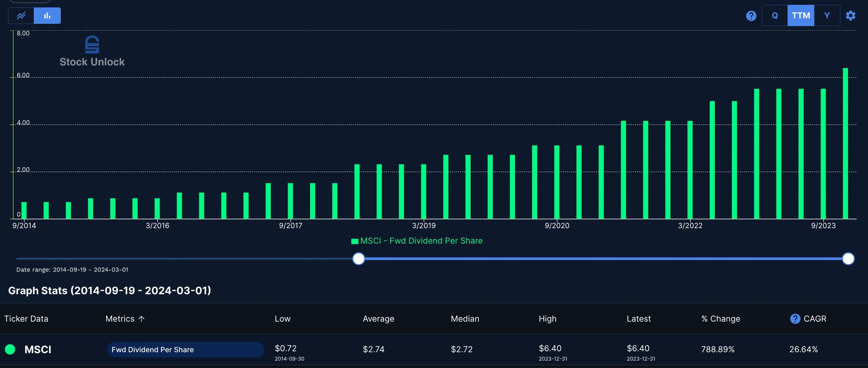Toggle MSCI Fwd Dividend legend entry
The image size is (868, 368).
click(417, 241)
